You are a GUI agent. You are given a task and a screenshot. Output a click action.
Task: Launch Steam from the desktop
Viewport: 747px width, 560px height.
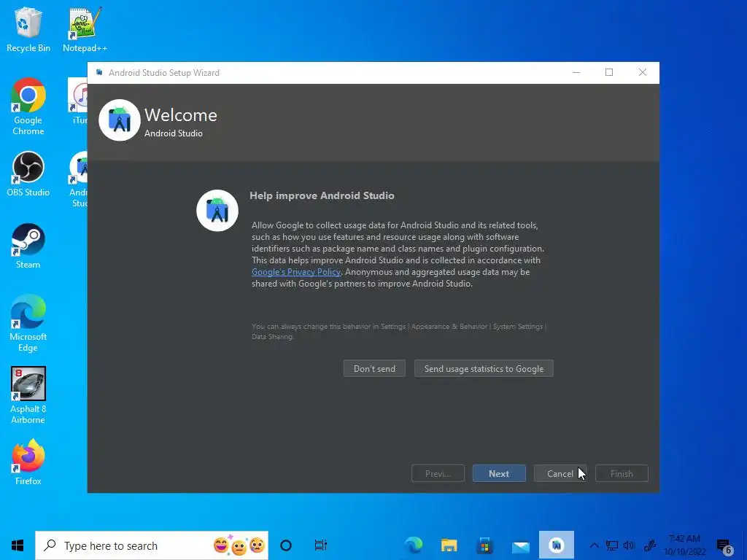tap(28, 246)
